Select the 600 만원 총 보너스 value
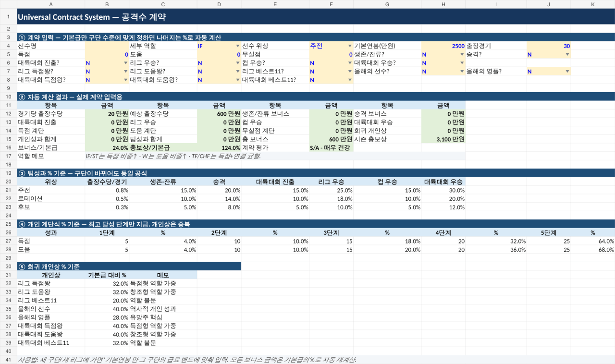615x364 pixels. pyautogui.click(x=331, y=139)
